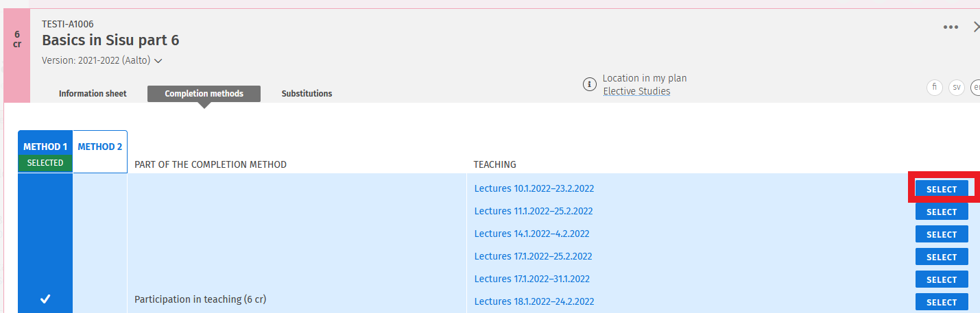Click the Method 1 white checkmark
Image resolution: width=980 pixels, height=313 pixels.
[x=45, y=299]
